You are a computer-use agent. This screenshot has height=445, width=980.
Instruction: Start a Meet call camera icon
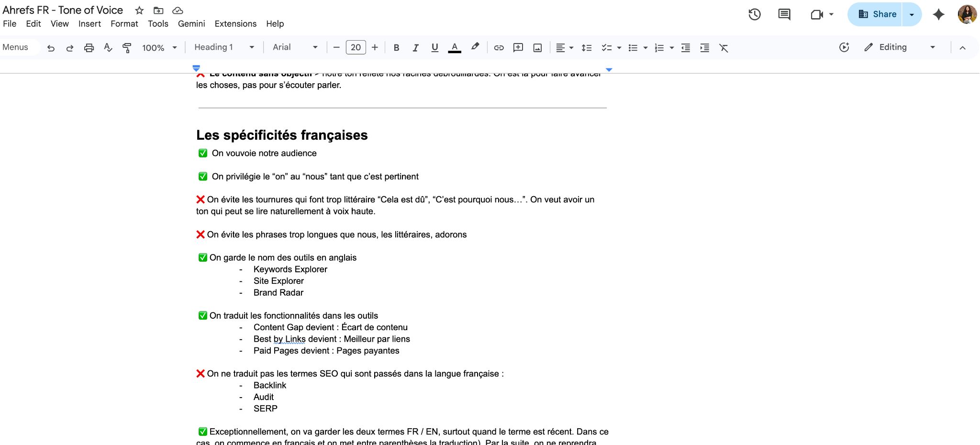coord(817,14)
